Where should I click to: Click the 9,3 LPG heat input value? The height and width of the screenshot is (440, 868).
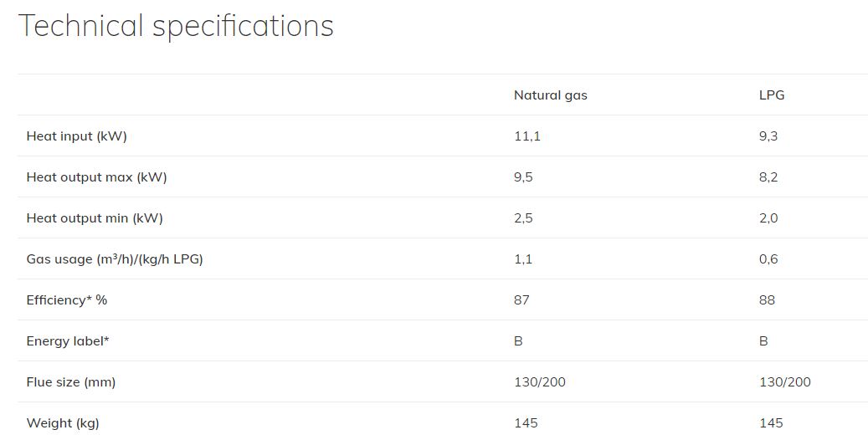768,136
